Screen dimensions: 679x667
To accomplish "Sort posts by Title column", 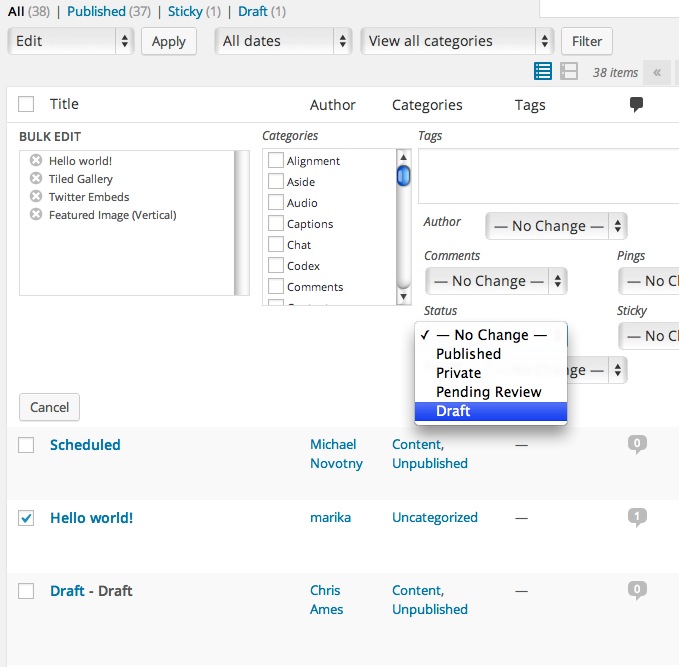I will click(x=64, y=104).
